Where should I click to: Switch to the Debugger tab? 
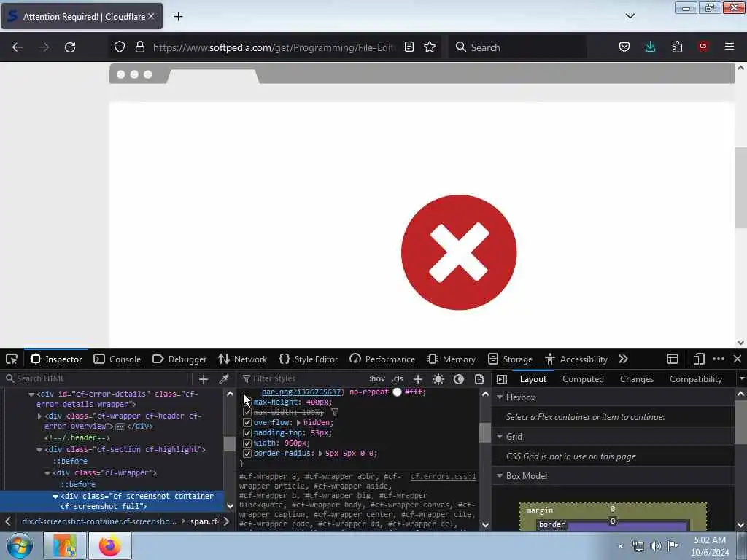click(179, 359)
